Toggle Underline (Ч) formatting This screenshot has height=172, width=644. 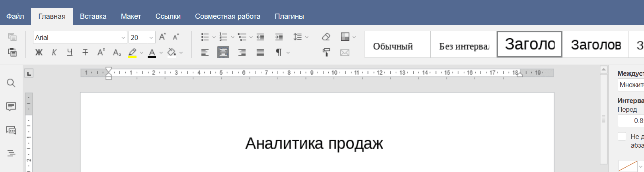(70, 52)
